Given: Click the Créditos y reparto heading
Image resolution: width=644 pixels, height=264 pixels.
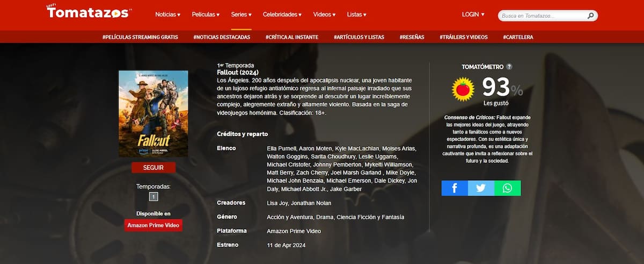Looking at the screenshot, I should click(242, 134).
